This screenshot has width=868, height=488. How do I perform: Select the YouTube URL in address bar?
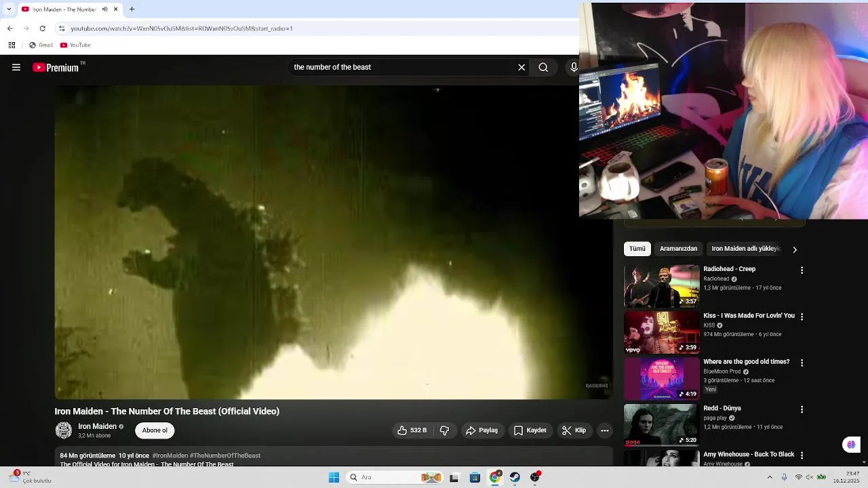[182, 28]
